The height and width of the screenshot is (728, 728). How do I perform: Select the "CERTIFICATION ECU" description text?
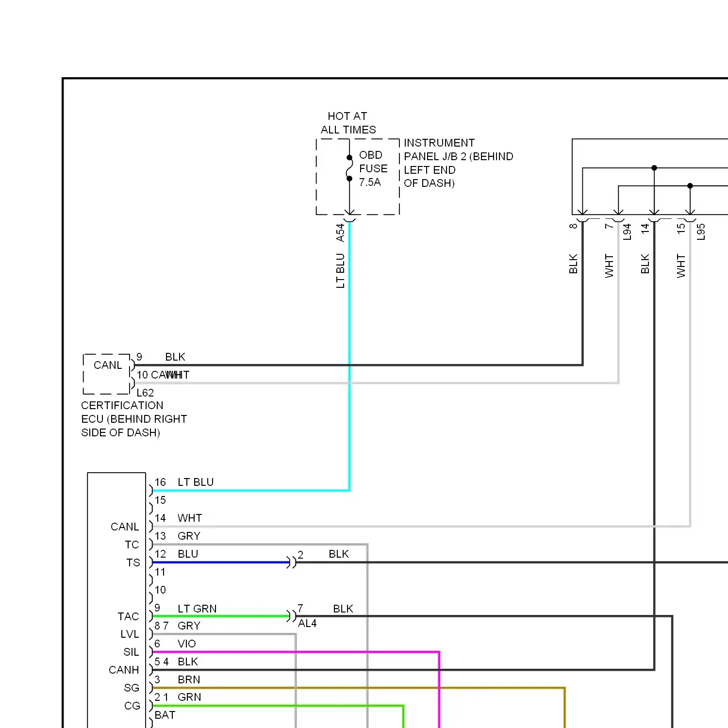click(134, 419)
